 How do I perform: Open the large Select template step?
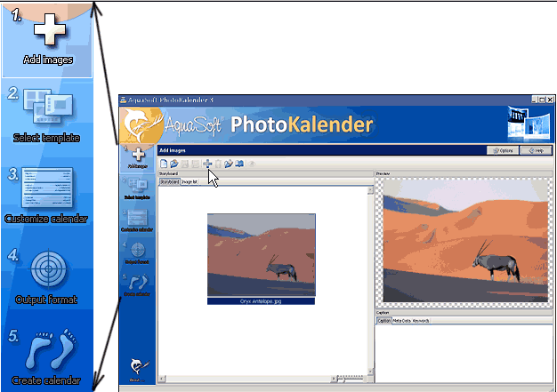tap(46, 109)
